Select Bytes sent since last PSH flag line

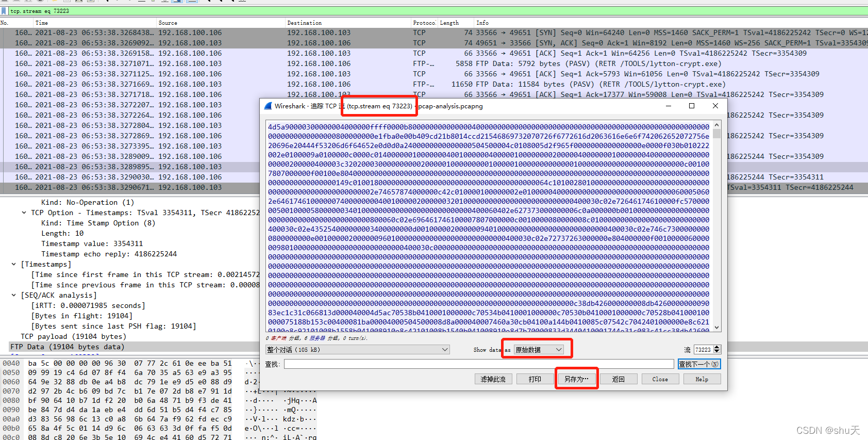(114, 326)
